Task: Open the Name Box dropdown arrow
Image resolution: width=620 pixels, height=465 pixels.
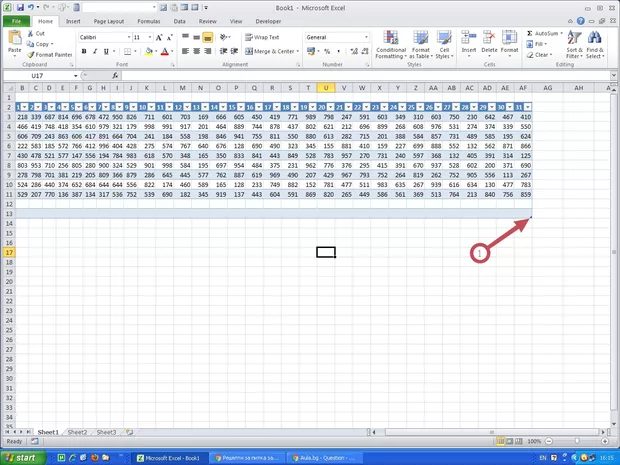Action: point(75,75)
